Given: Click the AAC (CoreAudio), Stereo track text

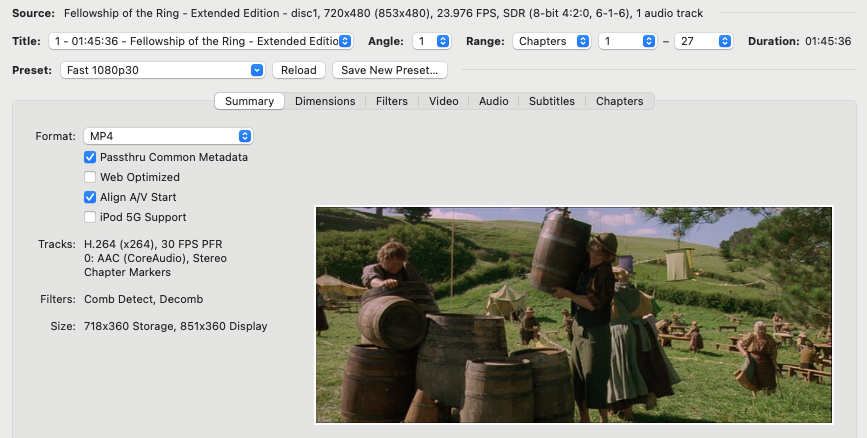Looking at the screenshot, I should [155, 258].
